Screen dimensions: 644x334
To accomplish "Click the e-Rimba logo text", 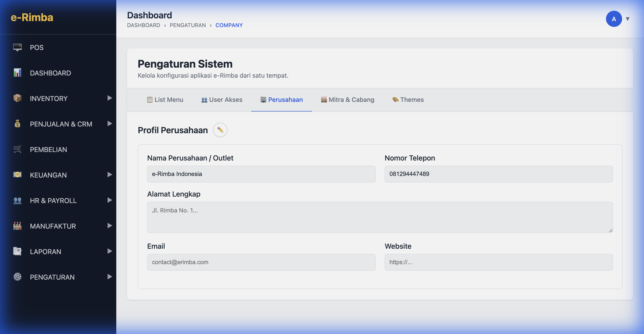I will click(x=32, y=17).
